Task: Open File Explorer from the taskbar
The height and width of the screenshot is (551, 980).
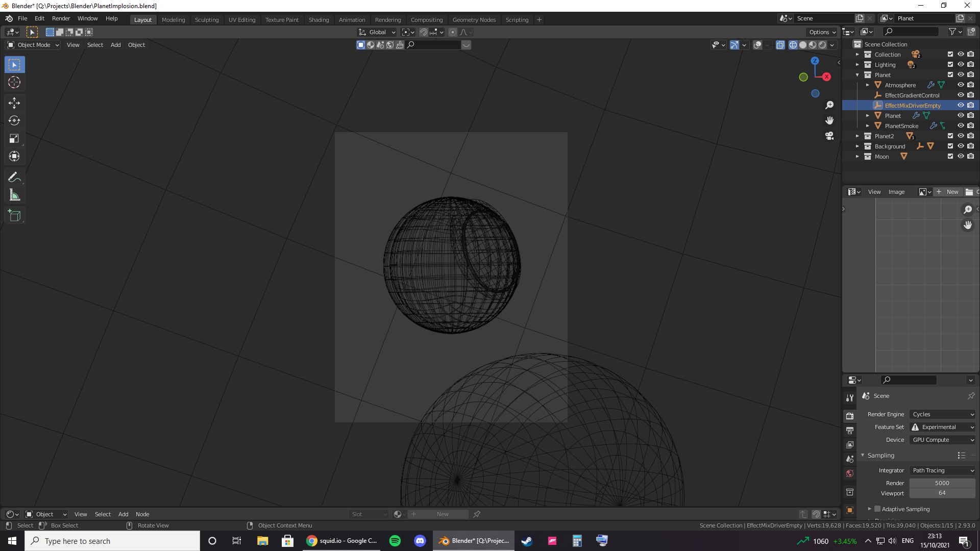Action: [263, 541]
